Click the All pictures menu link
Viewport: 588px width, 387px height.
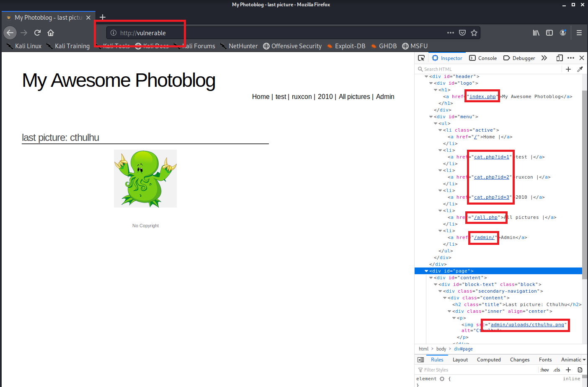[x=354, y=97]
